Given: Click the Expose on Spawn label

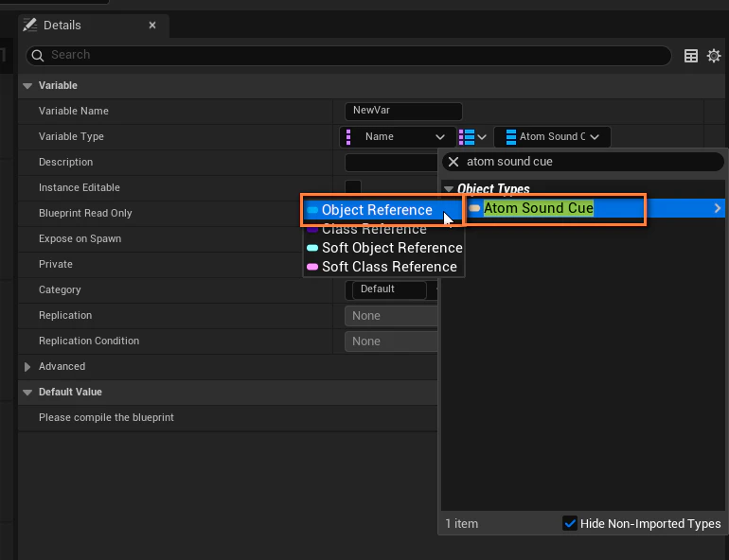Looking at the screenshot, I should pos(80,238).
